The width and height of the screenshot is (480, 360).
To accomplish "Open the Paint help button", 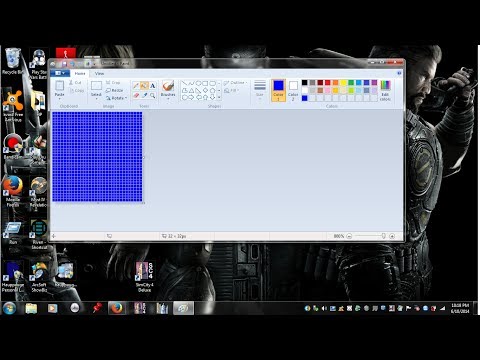I will pyautogui.click(x=399, y=73).
